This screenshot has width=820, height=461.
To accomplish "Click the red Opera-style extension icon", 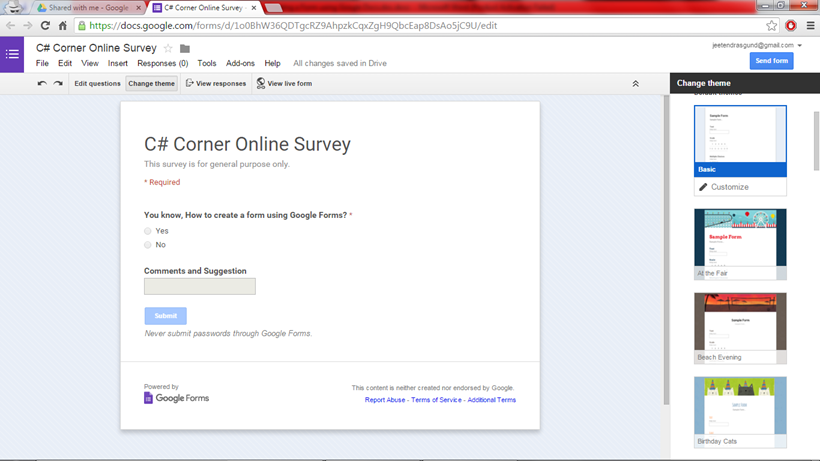I will 791,26.
